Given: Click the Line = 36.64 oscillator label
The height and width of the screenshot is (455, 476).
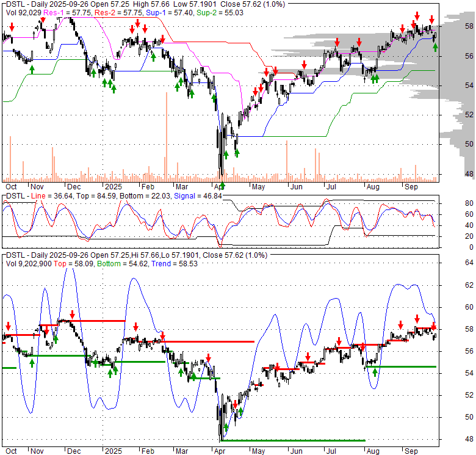Looking at the screenshot, I should (52, 196).
